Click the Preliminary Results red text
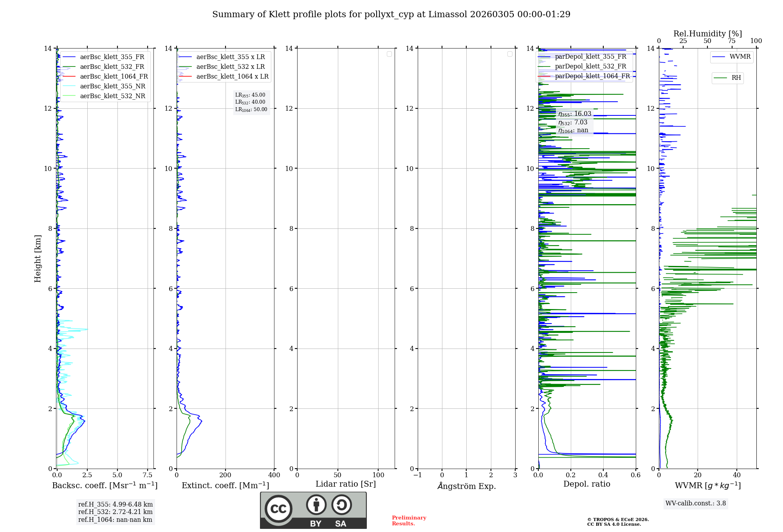The image size is (783, 532). [409, 520]
